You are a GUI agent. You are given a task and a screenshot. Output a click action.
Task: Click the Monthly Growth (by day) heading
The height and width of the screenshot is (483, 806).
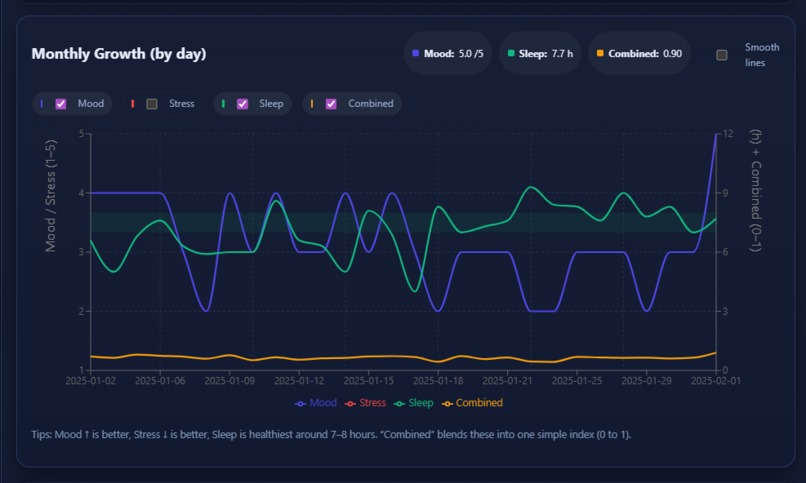tap(119, 54)
